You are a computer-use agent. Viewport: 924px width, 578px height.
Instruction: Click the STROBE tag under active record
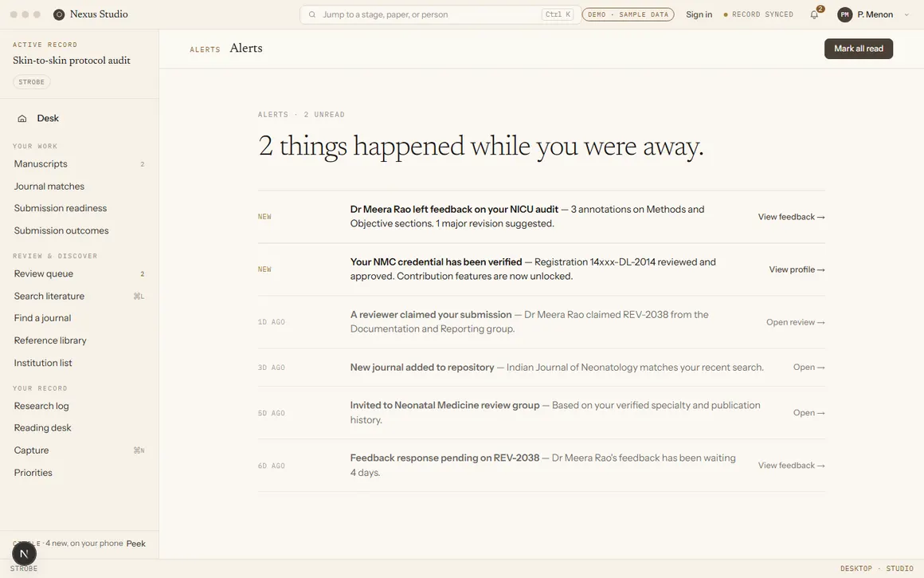[31, 82]
